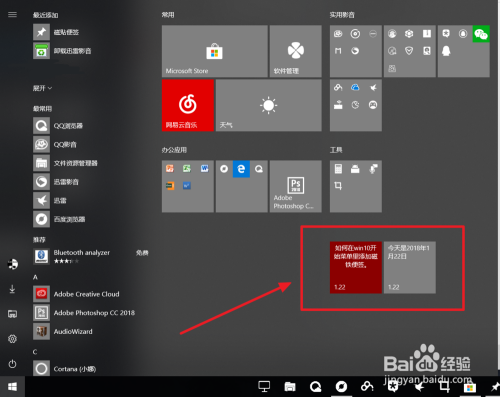Open the Xunlei bird icon on the taskbar
The image size is (500, 397).
(419, 387)
